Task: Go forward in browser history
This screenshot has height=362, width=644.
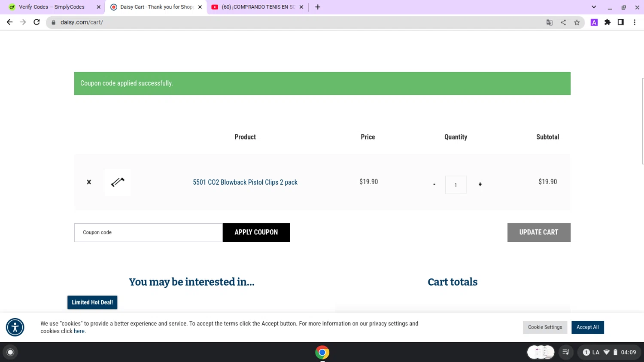Action: pos(23,22)
